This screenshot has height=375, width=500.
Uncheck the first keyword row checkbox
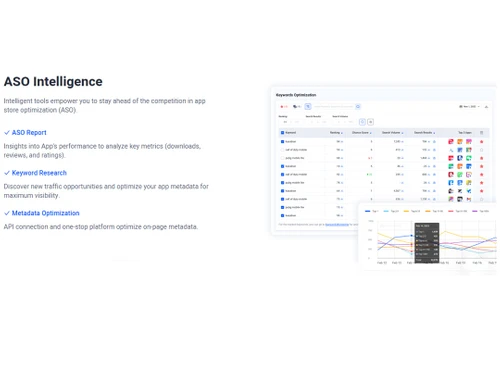coord(282,142)
